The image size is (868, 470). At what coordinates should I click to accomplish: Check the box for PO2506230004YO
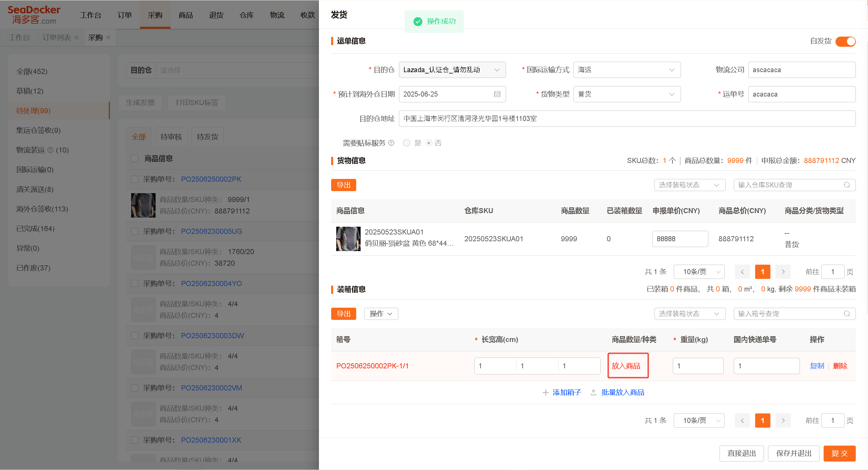click(x=135, y=283)
